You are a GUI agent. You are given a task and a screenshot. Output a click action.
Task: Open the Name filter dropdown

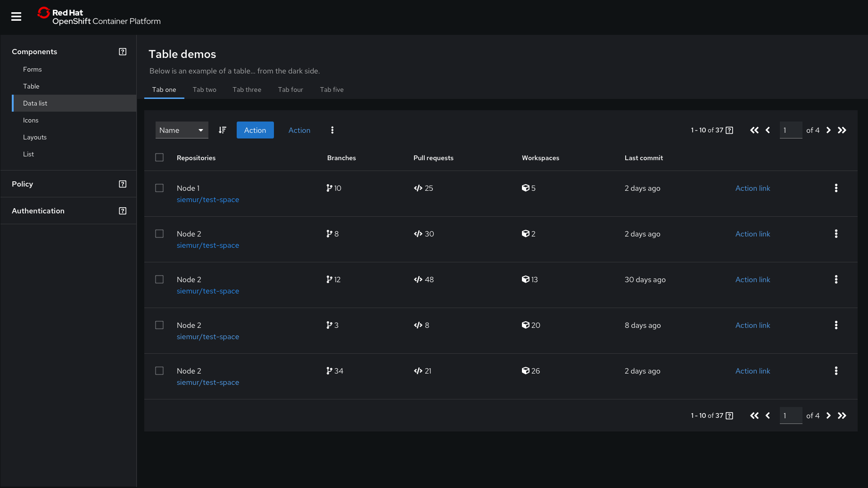tap(182, 130)
